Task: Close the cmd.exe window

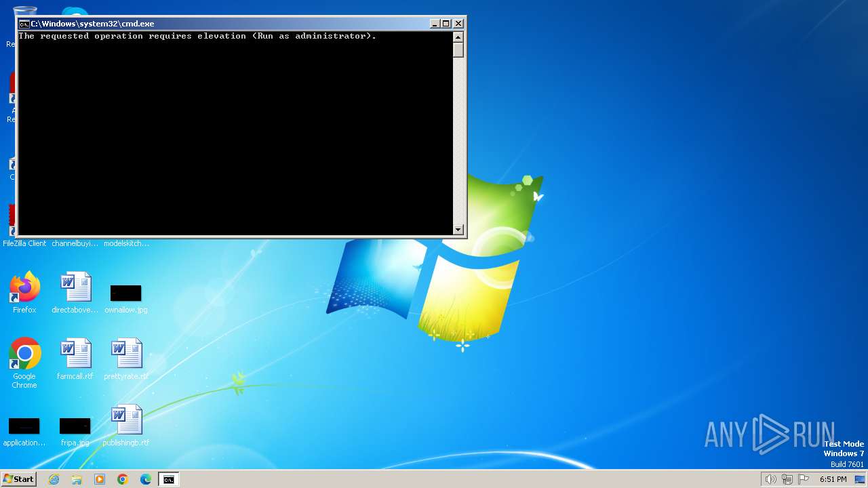Action: click(458, 24)
